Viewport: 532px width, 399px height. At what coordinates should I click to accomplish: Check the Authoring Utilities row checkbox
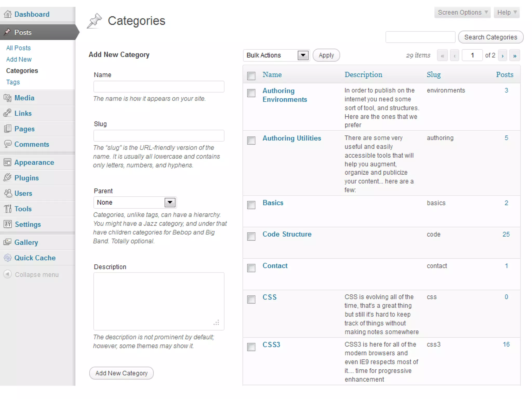(251, 141)
